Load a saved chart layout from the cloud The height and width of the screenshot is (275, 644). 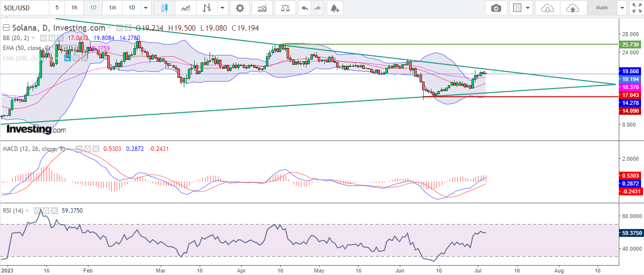(x=547, y=7)
